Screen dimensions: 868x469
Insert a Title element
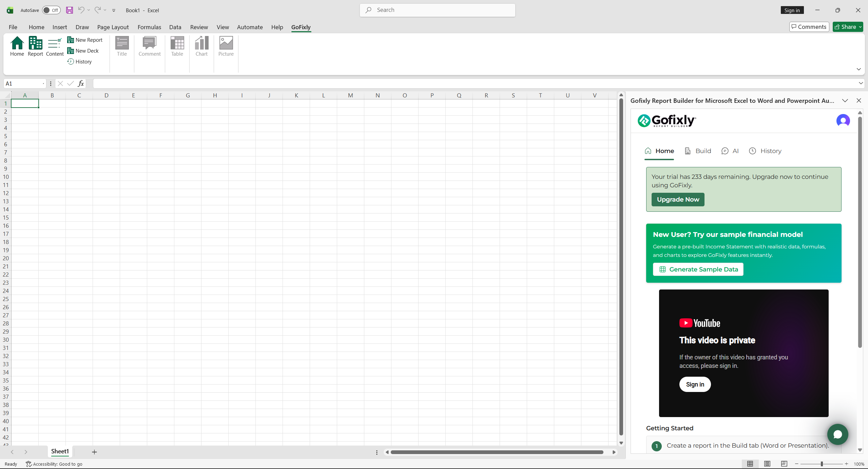point(122,46)
